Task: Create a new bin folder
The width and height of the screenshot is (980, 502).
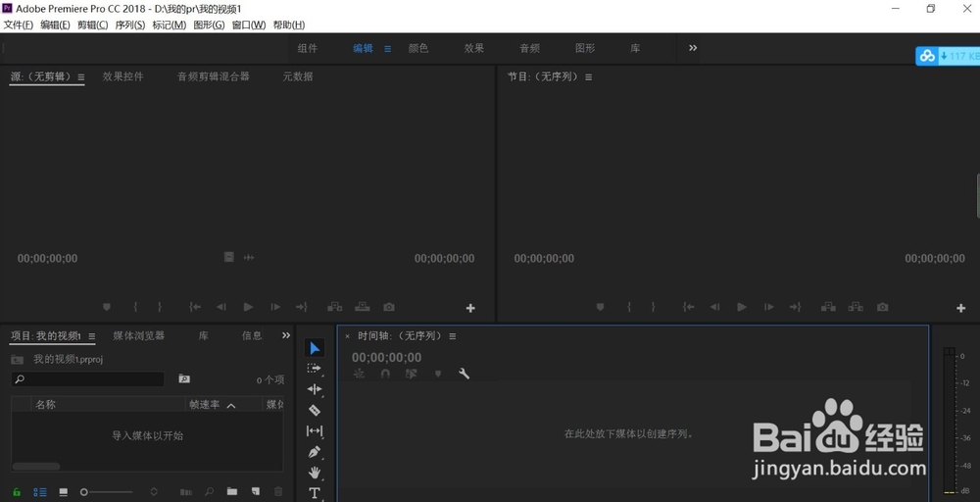Action: (232, 492)
